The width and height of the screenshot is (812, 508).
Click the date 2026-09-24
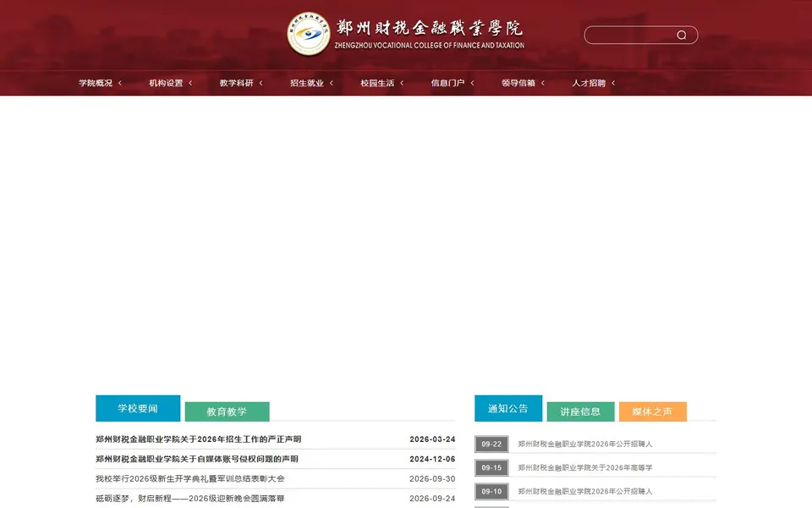pos(432,498)
